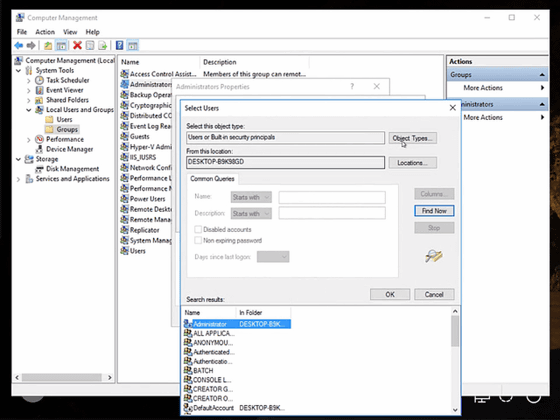
Task: Collapse the Storage tree node
Action: point(19,159)
